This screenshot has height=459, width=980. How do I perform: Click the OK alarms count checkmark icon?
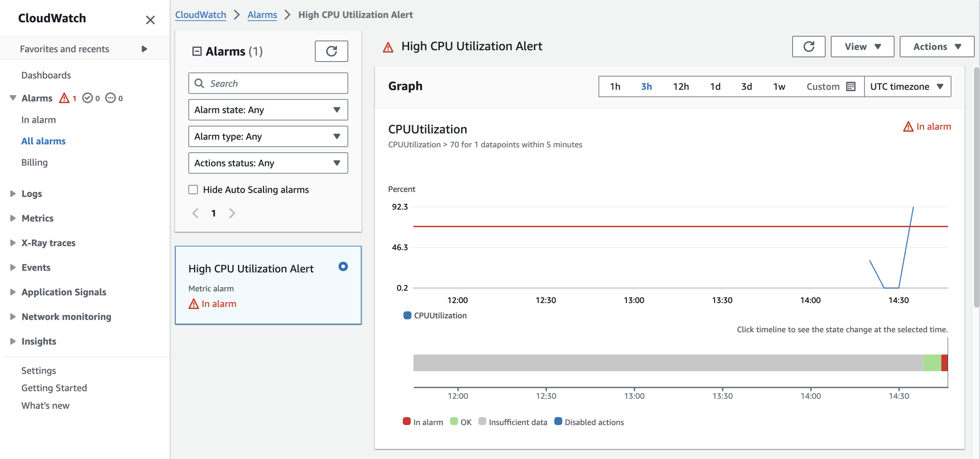(87, 98)
